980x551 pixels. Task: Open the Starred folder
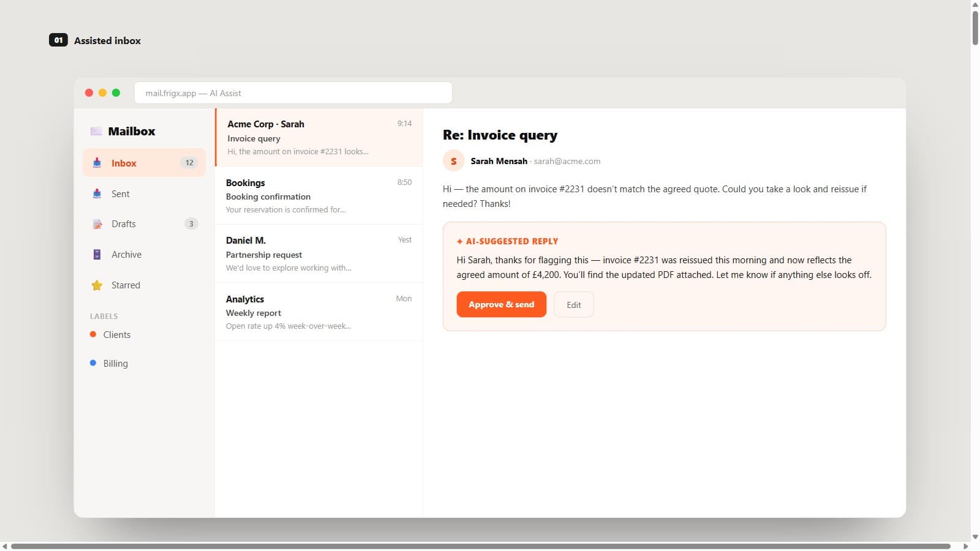(144, 285)
